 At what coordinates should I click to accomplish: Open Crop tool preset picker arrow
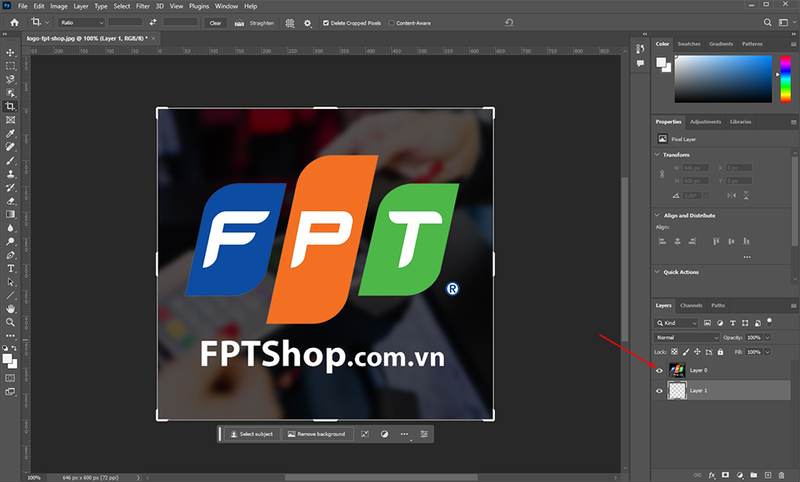pyautogui.click(x=46, y=22)
